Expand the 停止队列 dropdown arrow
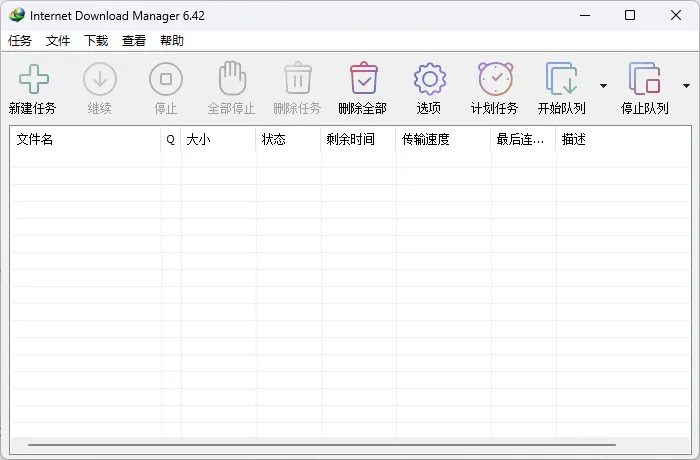 pyautogui.click(x=686, y=85)
